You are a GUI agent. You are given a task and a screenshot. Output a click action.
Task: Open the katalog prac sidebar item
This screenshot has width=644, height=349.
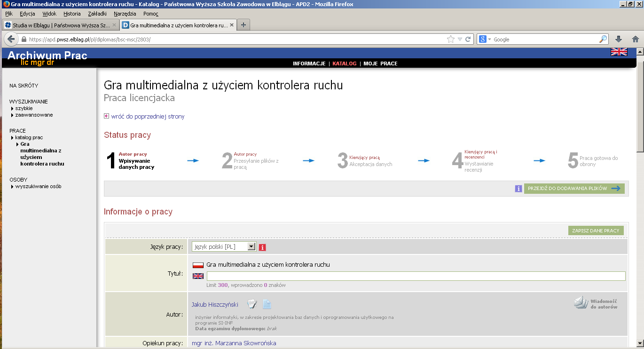pos(29,137)
